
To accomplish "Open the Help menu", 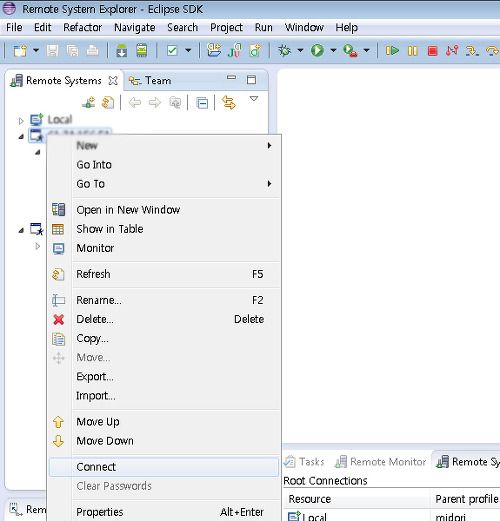I will [347, 27].
